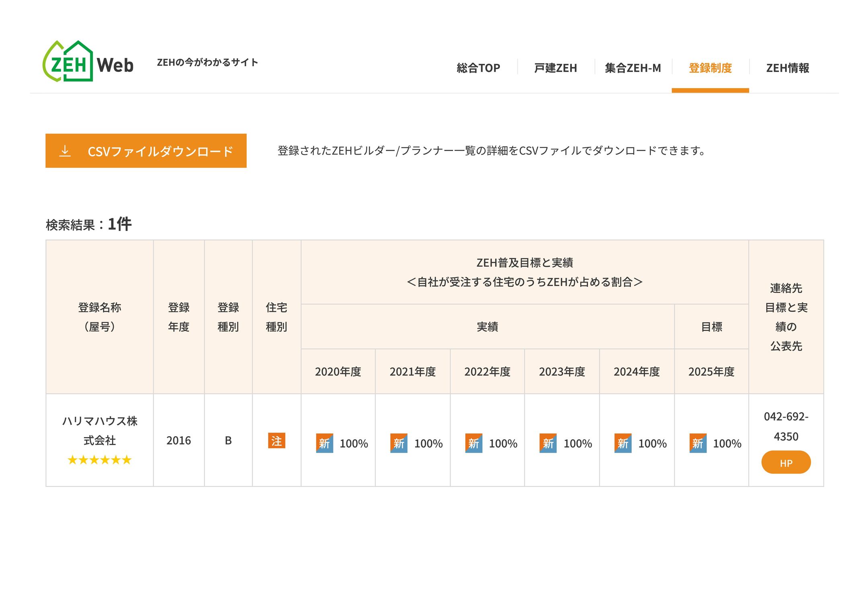Click the download arrow icon on CSV button

click(x=65, y=151)
